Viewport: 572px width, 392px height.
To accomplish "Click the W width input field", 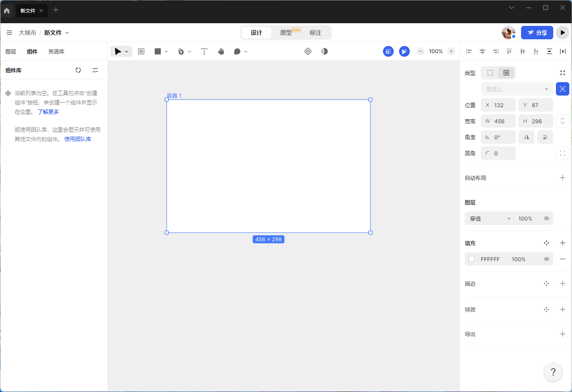I will point(499,121).
